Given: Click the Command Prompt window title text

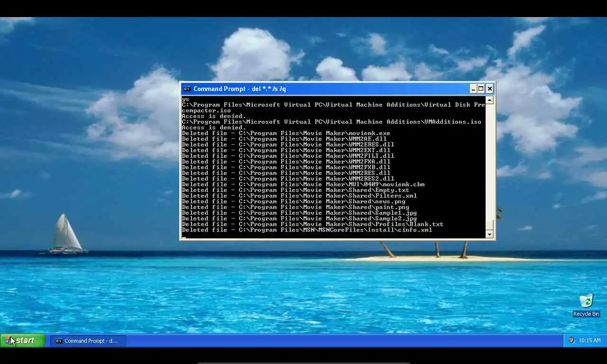Looking at the screenshot, I should [x=239, y=89].
